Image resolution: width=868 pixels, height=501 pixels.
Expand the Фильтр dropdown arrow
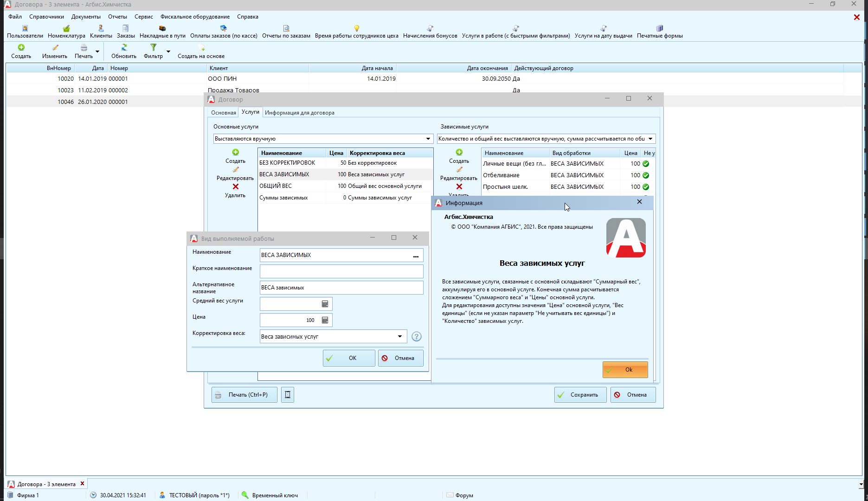168,51
